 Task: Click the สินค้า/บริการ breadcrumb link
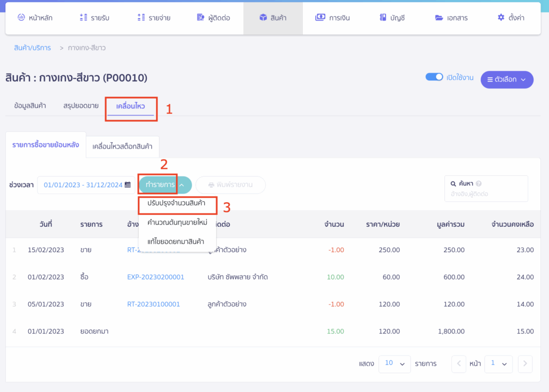[33, 48]
